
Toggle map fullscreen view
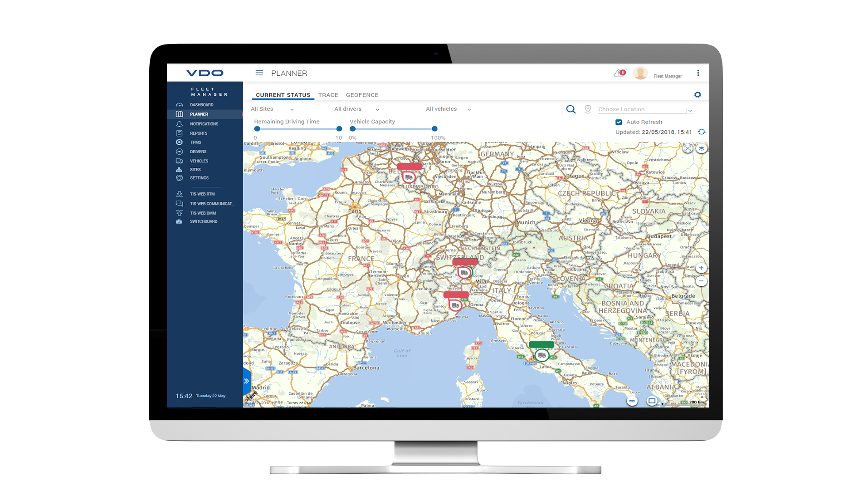688,148
